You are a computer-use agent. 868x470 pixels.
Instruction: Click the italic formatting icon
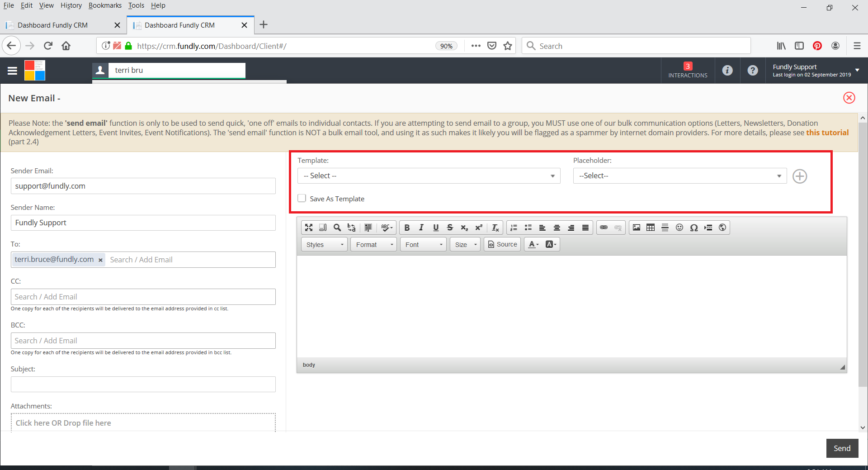click(x=421, y=228)
